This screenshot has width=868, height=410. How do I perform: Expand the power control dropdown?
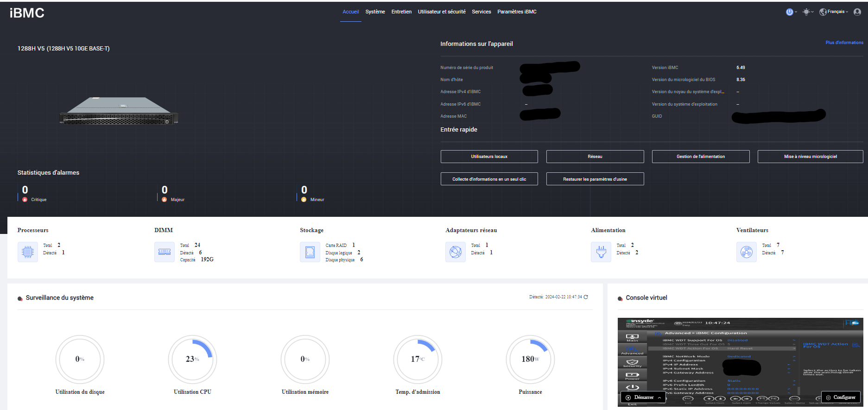coord(791,12)
